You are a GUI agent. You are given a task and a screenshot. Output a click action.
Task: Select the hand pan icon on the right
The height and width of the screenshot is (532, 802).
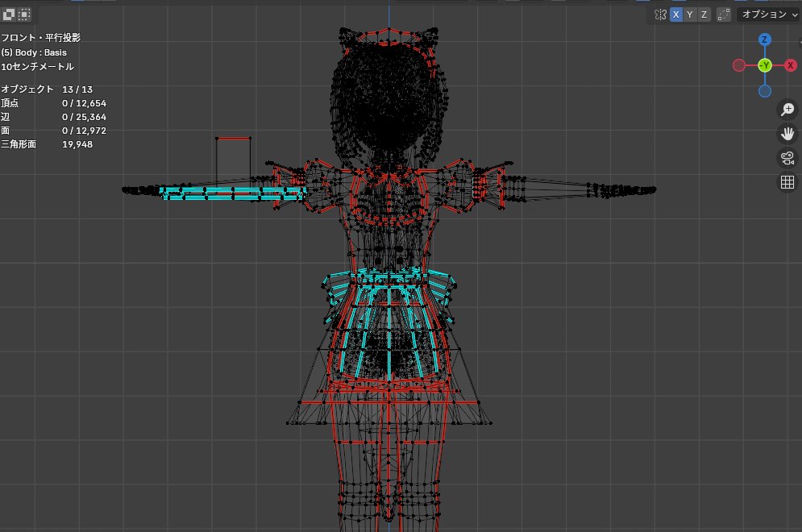pos(787,133)
